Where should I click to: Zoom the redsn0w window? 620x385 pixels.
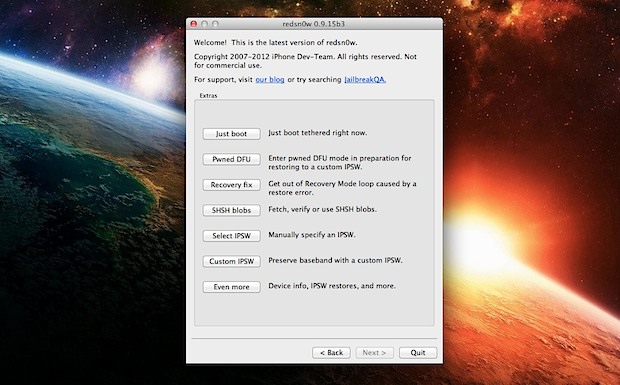click(x=215, y=24)
